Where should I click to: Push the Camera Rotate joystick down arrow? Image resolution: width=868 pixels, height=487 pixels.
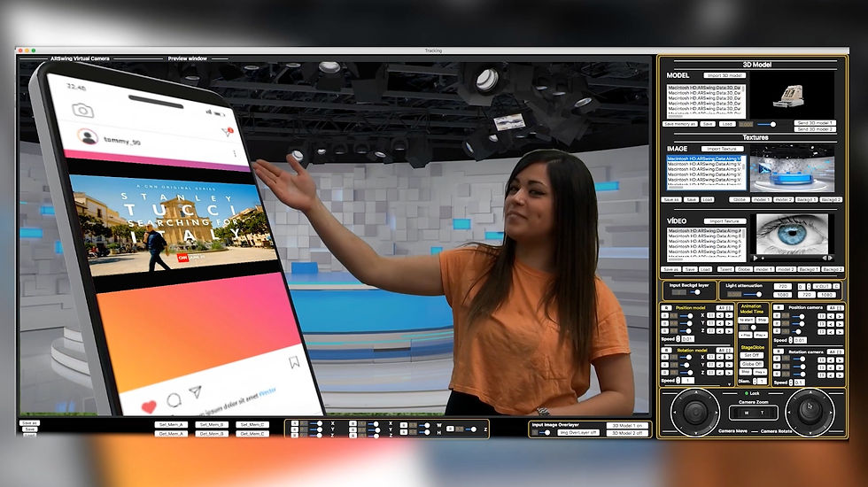810,433
